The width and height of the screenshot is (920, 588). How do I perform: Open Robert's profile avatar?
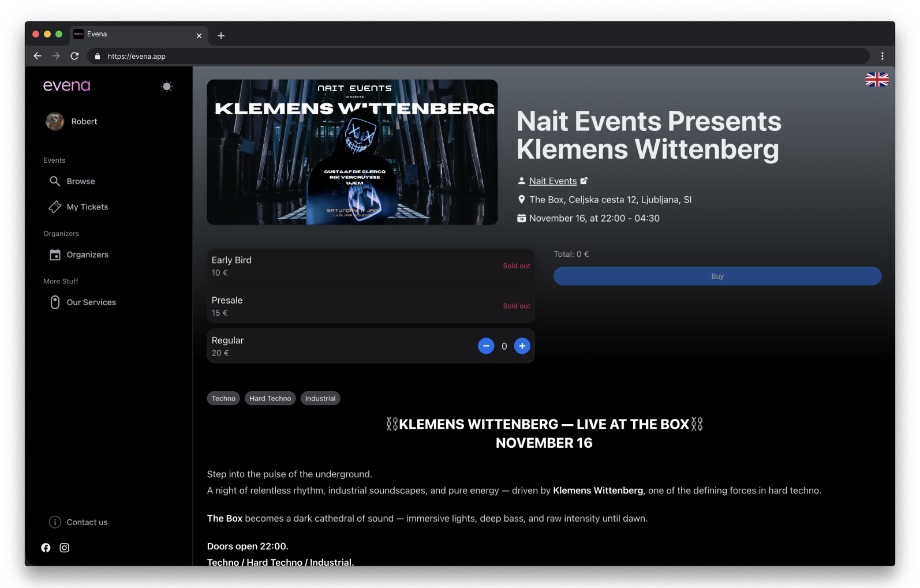coord(55,121)
